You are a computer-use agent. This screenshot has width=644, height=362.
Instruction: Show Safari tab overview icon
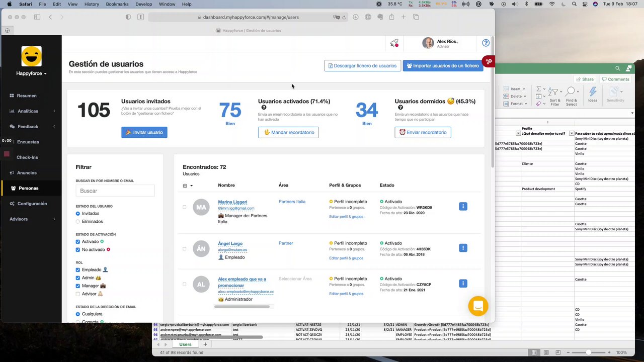pos(416,17)
